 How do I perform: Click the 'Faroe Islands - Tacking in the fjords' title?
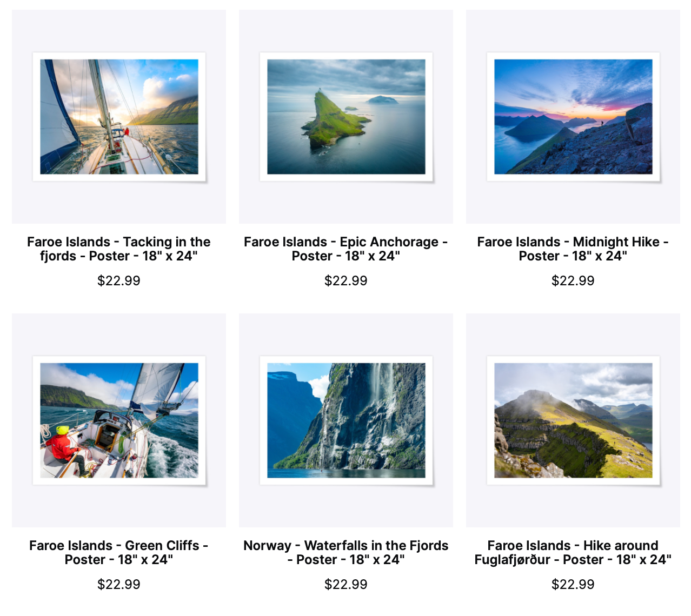(x=119, y=249)
